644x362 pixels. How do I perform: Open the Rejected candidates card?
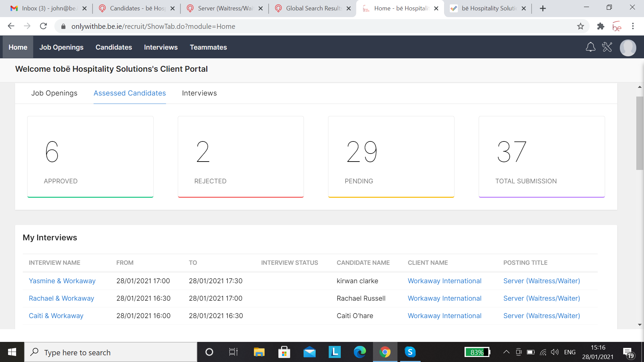coord(241,157)
